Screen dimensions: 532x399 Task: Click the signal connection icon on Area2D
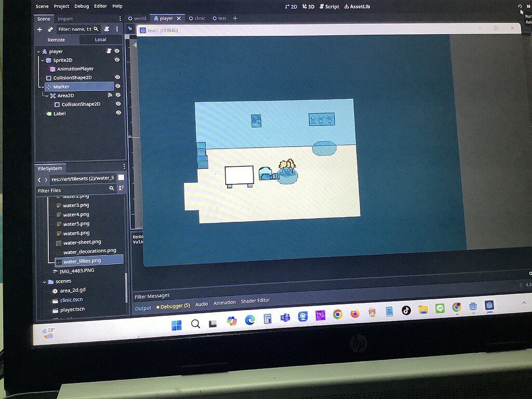click(x=110, y=95)
